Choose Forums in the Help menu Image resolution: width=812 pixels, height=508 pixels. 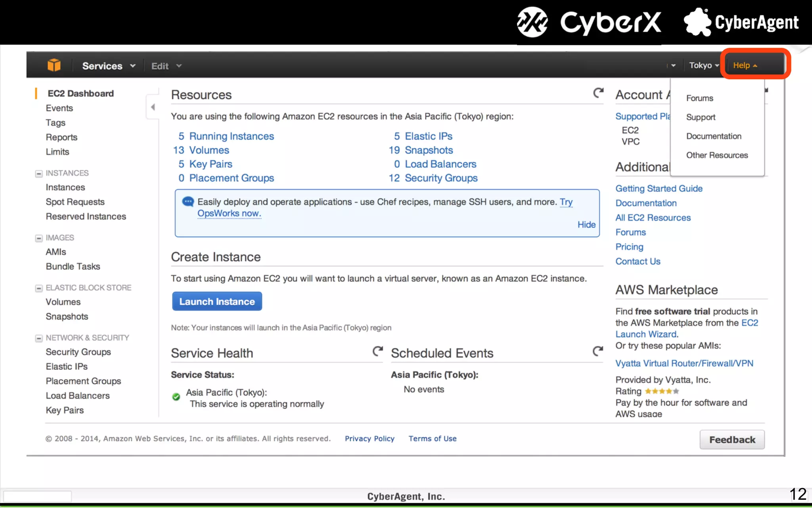point(699,98)
